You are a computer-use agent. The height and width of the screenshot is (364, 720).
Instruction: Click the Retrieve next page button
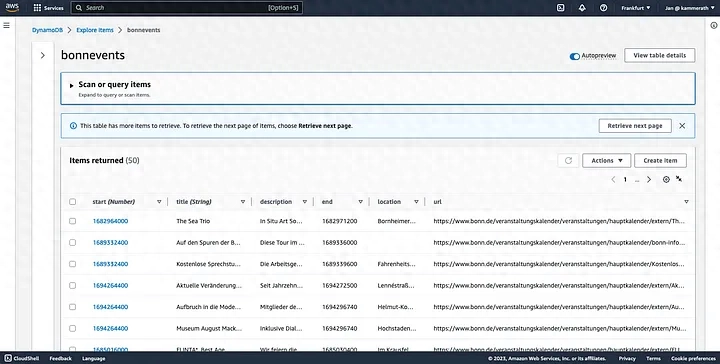pyautogui.click(x=635, y=126)
